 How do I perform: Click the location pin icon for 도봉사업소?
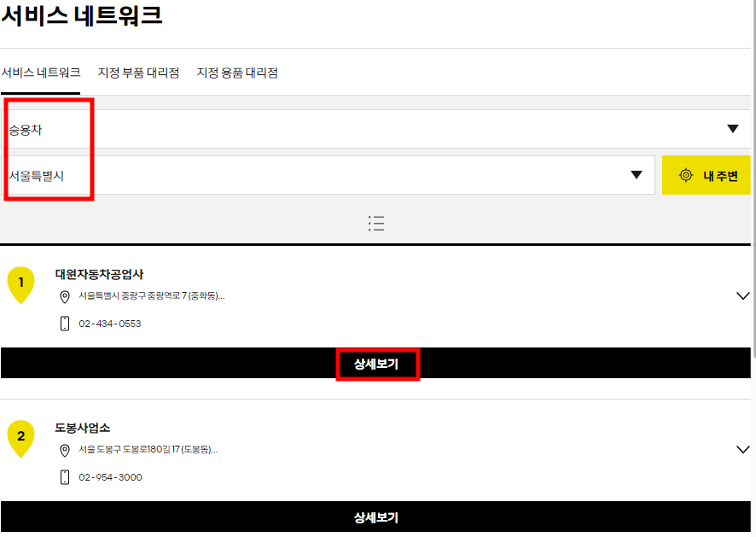64,452
